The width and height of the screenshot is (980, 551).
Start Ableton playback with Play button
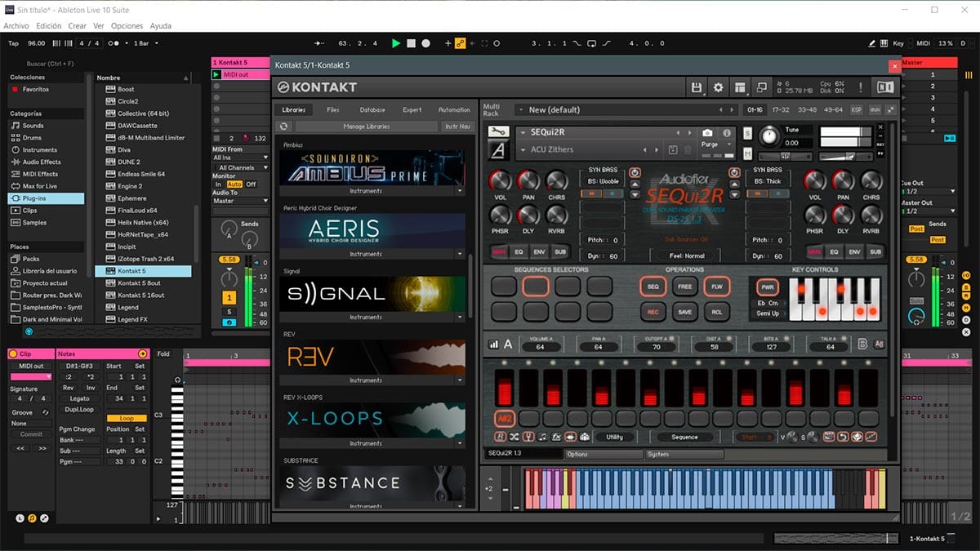tap(396, 43)
